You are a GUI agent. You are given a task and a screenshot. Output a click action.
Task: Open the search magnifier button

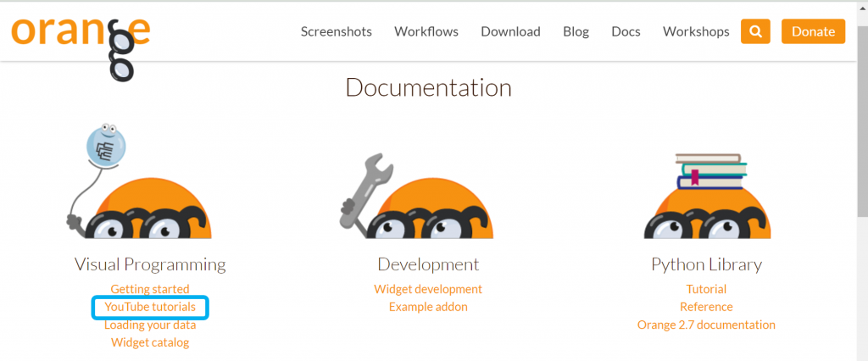[x=755, y=31]
